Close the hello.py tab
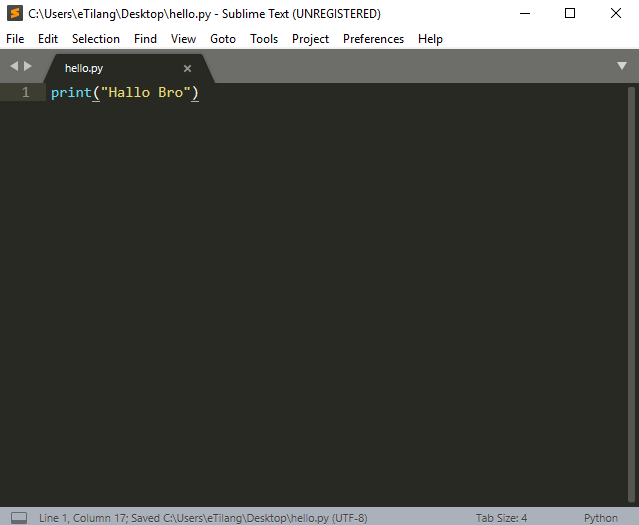 187,68
